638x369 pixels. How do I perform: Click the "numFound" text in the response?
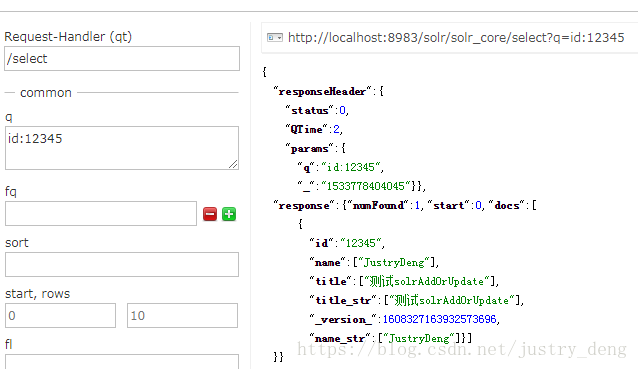click(378, 205)
